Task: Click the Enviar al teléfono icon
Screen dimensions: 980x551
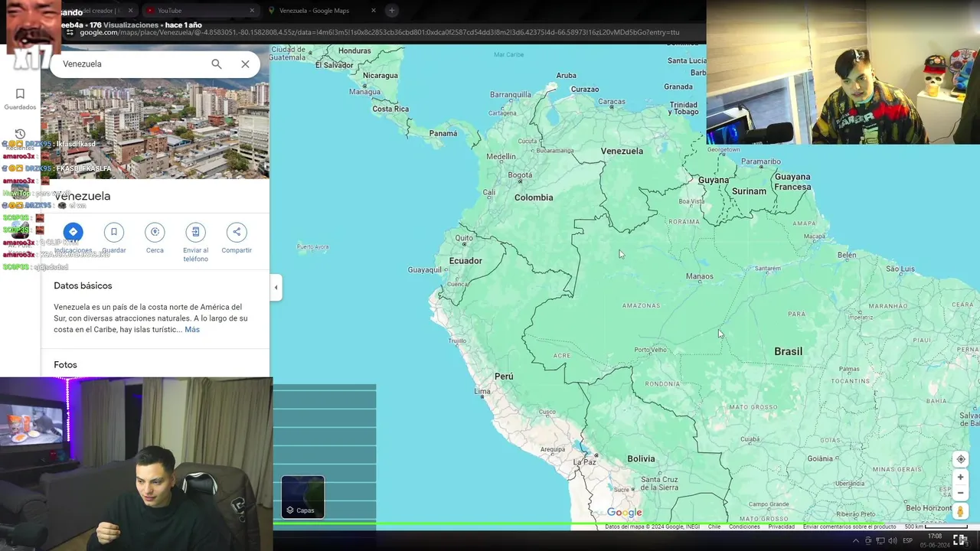Action: coord(195,232)
